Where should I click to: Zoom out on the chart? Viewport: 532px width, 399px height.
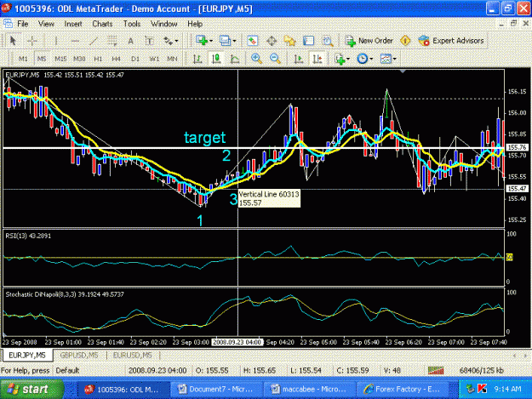click(x=275, y=59)
